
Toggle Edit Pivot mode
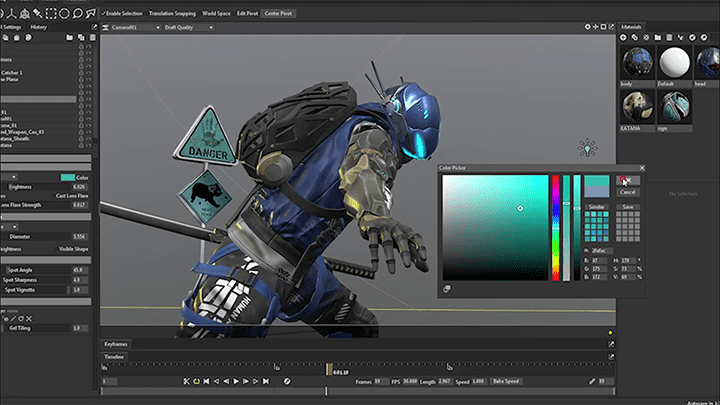(248, 13)
